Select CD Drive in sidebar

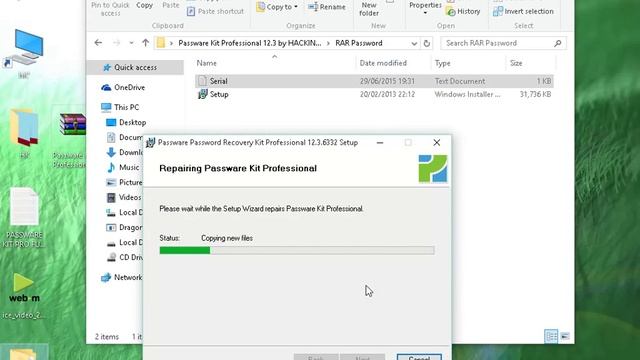tap(124, 258)
